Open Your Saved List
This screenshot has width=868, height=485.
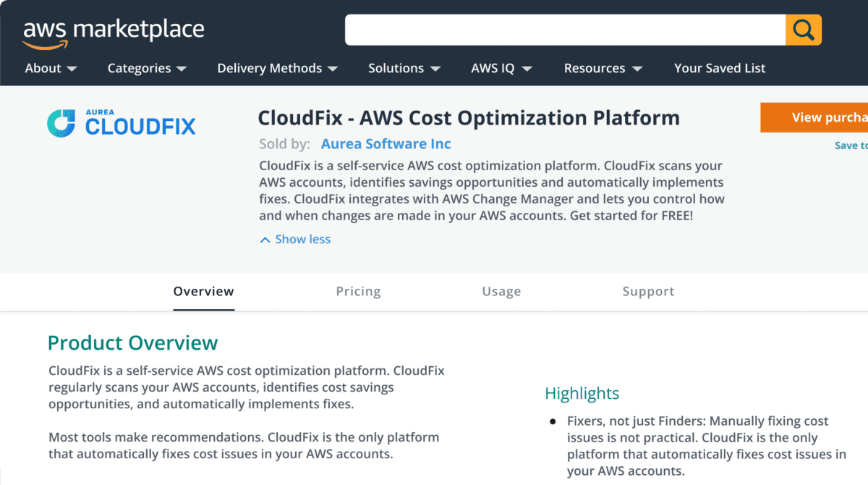click(719, 68)
